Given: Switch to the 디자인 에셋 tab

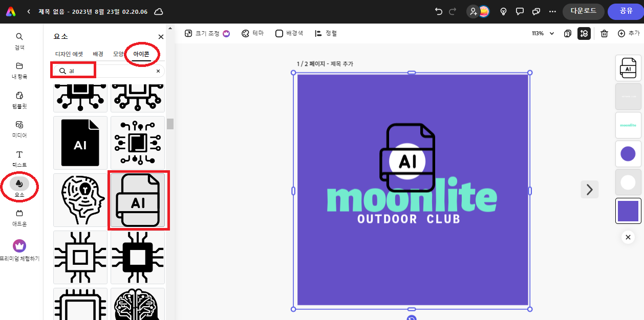Looking at the screenshot, I should point(69,54).
